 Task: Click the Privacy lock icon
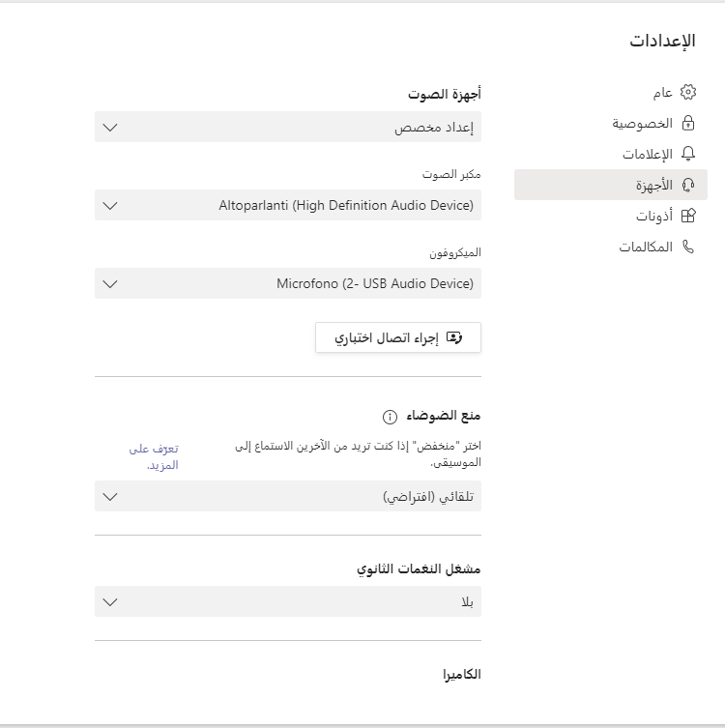688,124
